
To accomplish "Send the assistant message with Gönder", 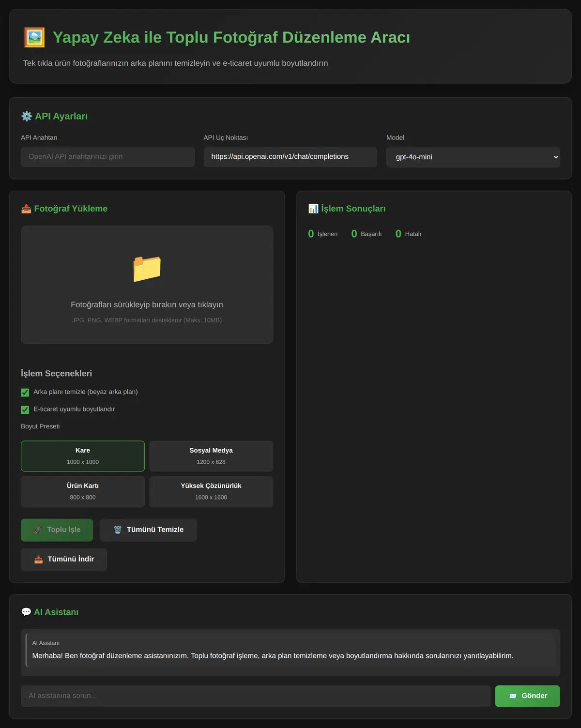I will 528,696.
